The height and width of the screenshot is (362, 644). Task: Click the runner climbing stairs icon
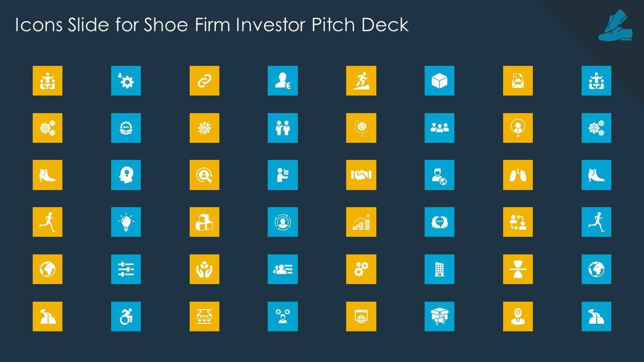point(361,80)
